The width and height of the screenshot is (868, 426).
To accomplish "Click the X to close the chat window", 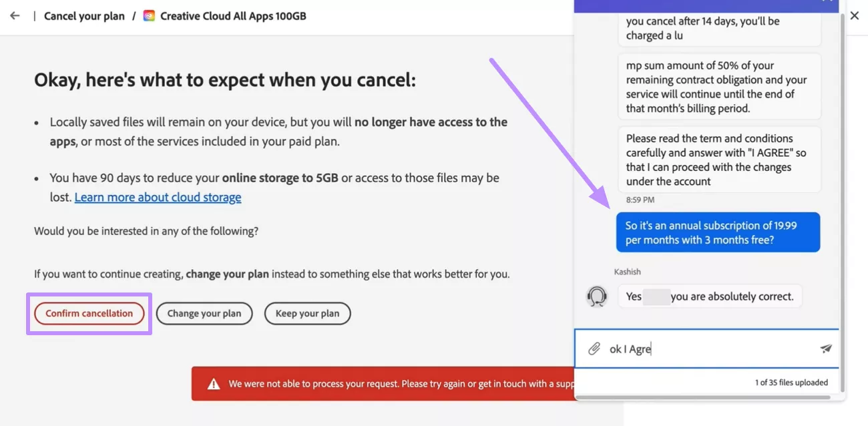I will [x=855, y=15].
